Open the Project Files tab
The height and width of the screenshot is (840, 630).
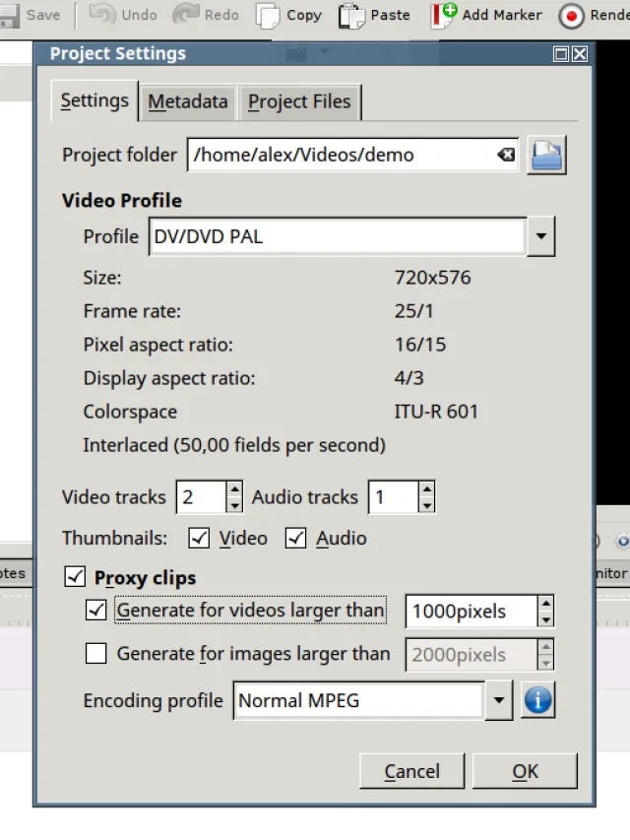299,101
